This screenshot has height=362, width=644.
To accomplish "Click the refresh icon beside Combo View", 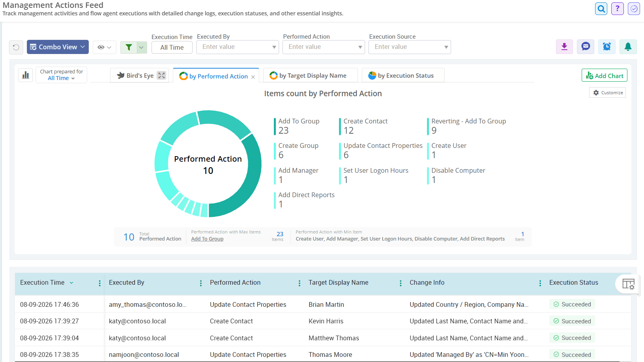I will click(16, 47).
